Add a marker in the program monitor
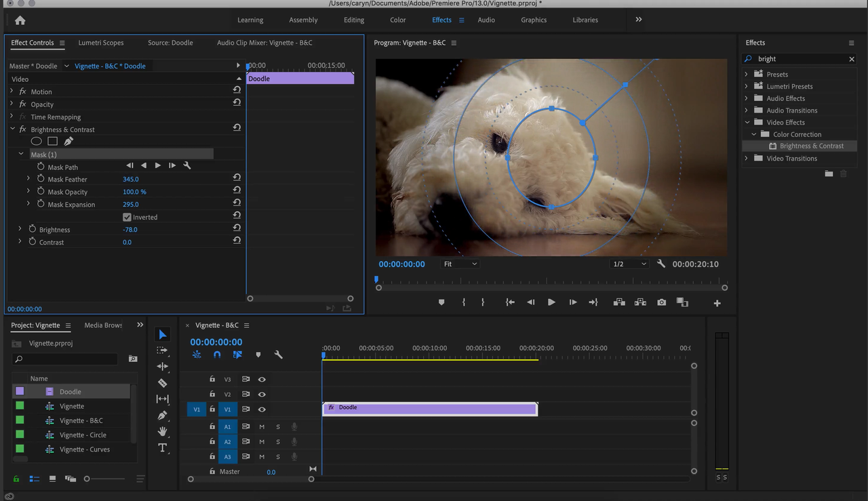The image size is (868, 501). [x=441, y=302]
